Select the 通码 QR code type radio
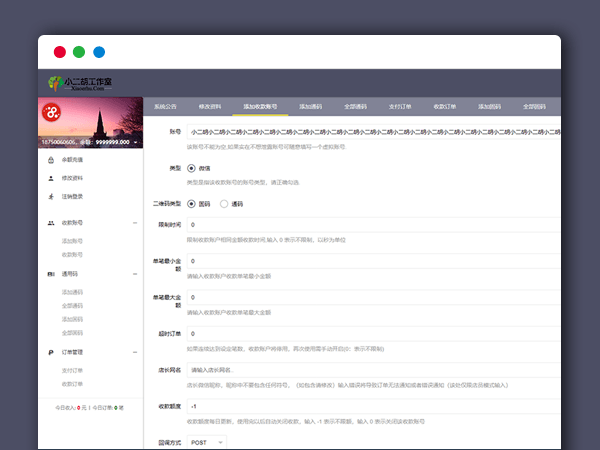The width and height of the screenshot is (600, 450). 224,203
